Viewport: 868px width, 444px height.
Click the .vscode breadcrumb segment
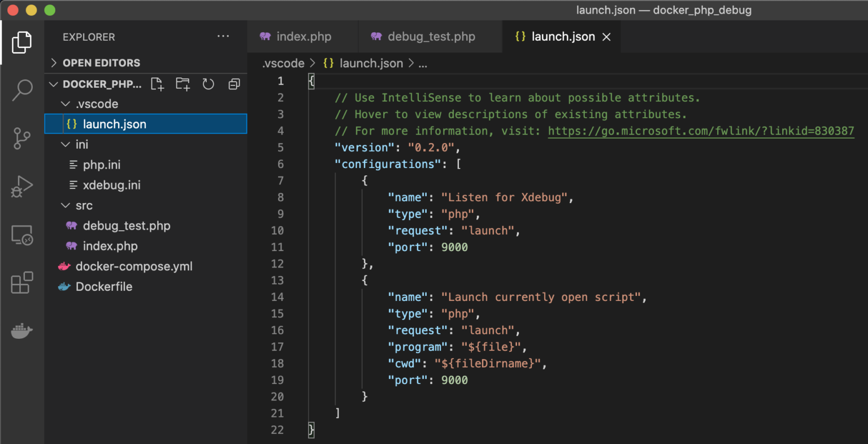click(x=283, y=63)
